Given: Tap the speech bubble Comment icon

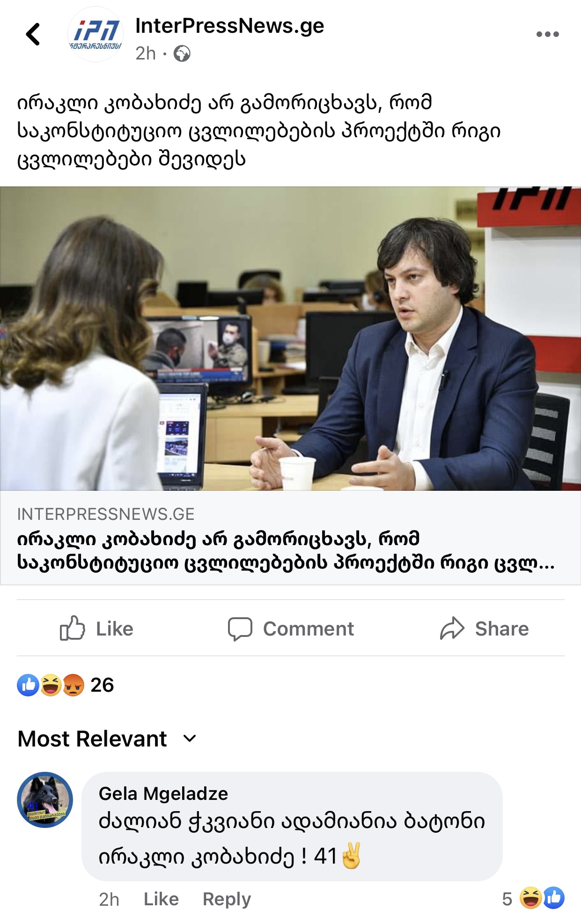Looking at the screenshot, I should coord(240,628).
